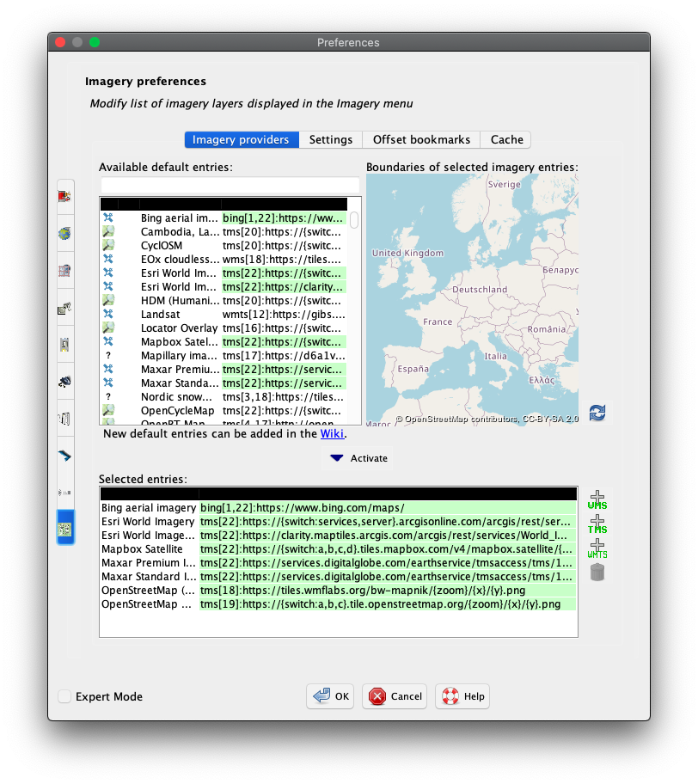The height and width of the screenshot is (784, 698).
Task: Click the add WMTS entry icon
Action: pos(597,548)
